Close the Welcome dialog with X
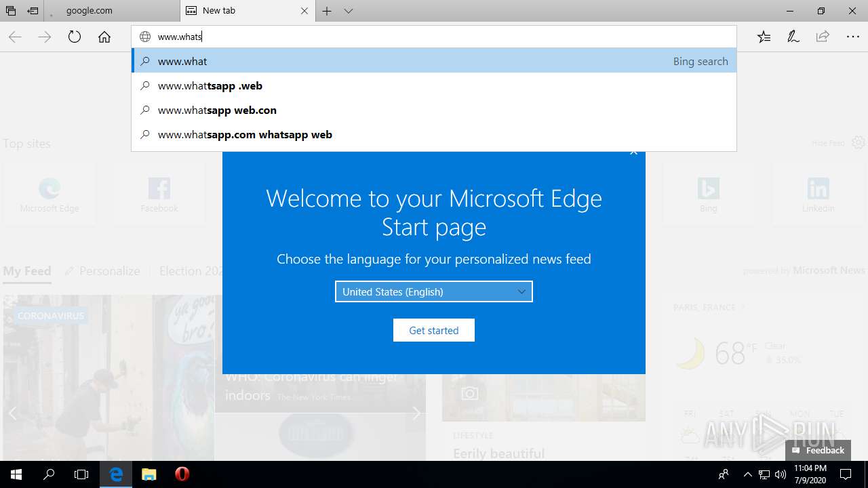 tap(633, 152)
